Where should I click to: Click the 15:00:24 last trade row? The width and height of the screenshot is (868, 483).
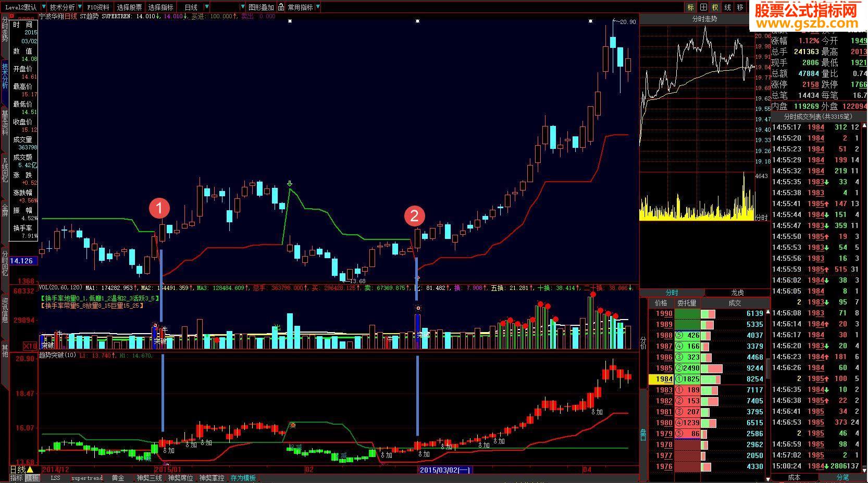point(815,466)
